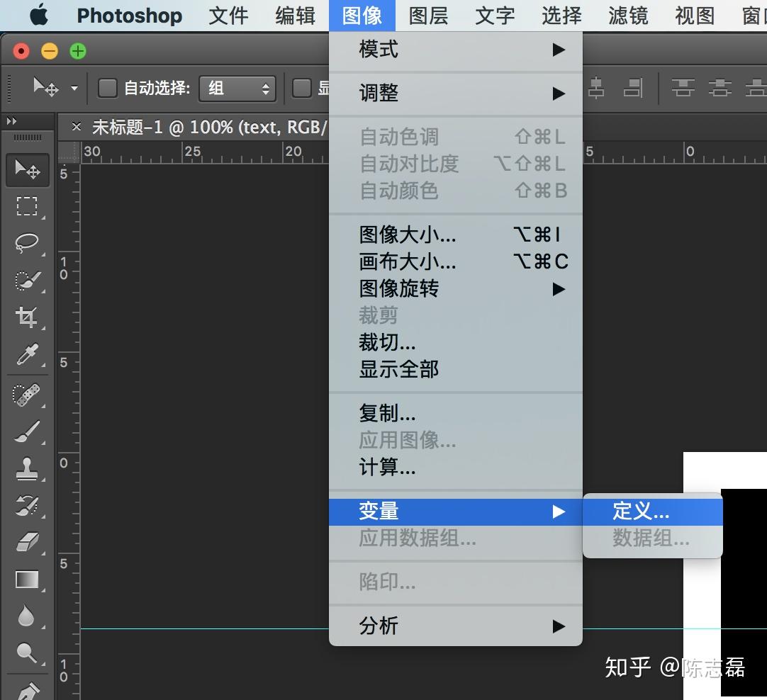This screenshot has width=767, height=700.
Task: Toggle the partially visible 显 checkbox
Action: tap(300, 87)
